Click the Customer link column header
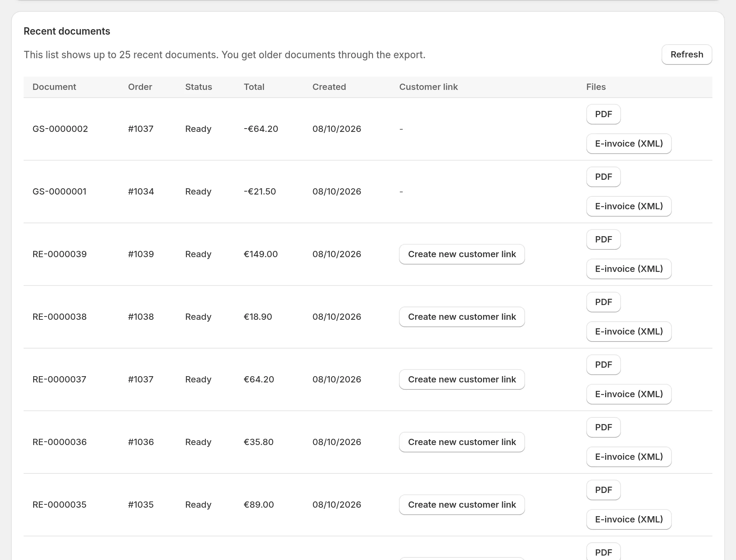The width and height of the screenshot is (736, 560). (428, 87)
